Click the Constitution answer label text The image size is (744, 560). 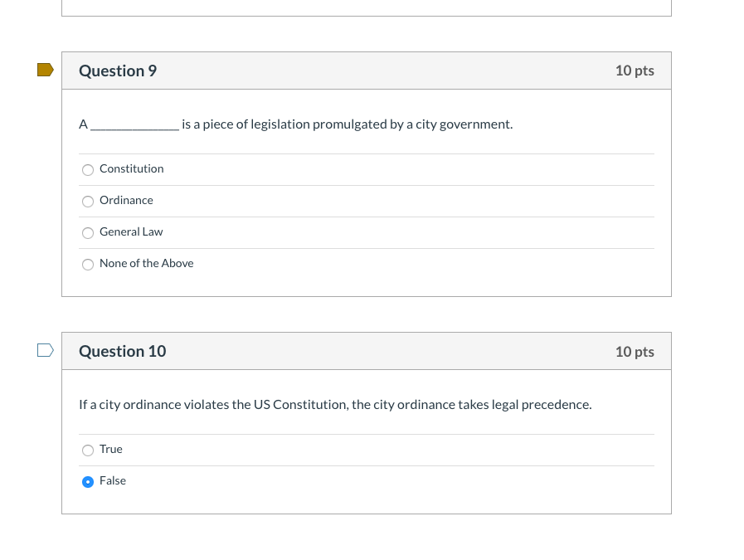coord(131,168)
